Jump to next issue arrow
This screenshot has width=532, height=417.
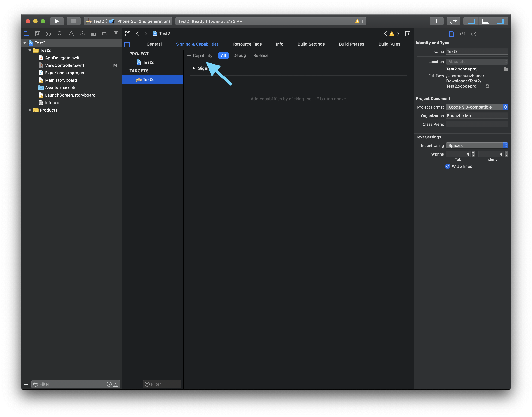(398, 34)
